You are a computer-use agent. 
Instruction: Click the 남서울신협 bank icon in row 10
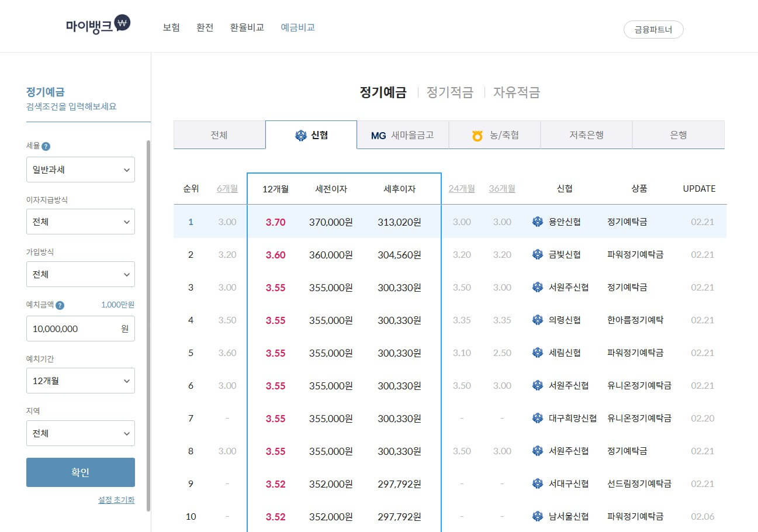tap(537, 516)
